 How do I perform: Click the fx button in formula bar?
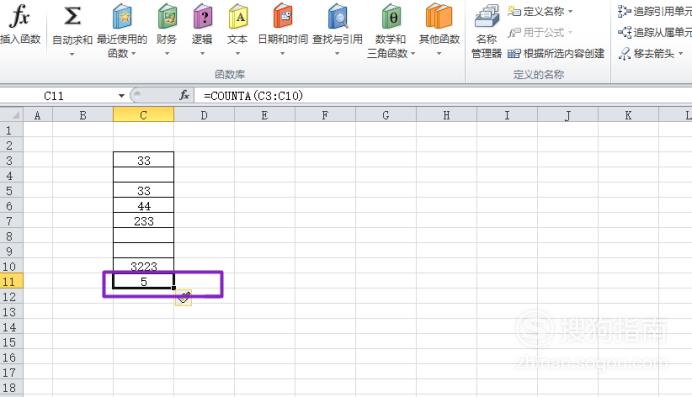click(184, 95)
